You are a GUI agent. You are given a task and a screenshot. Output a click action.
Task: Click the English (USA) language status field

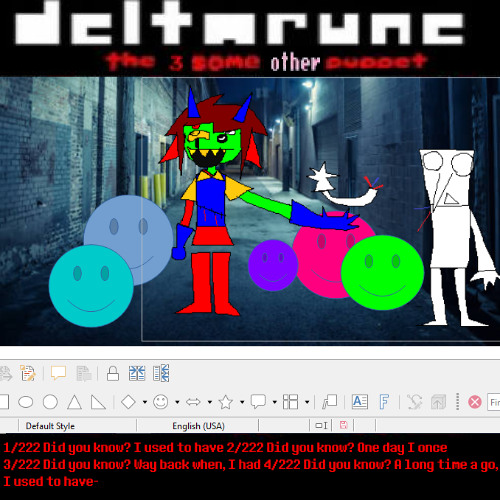(x=198, y=426)
